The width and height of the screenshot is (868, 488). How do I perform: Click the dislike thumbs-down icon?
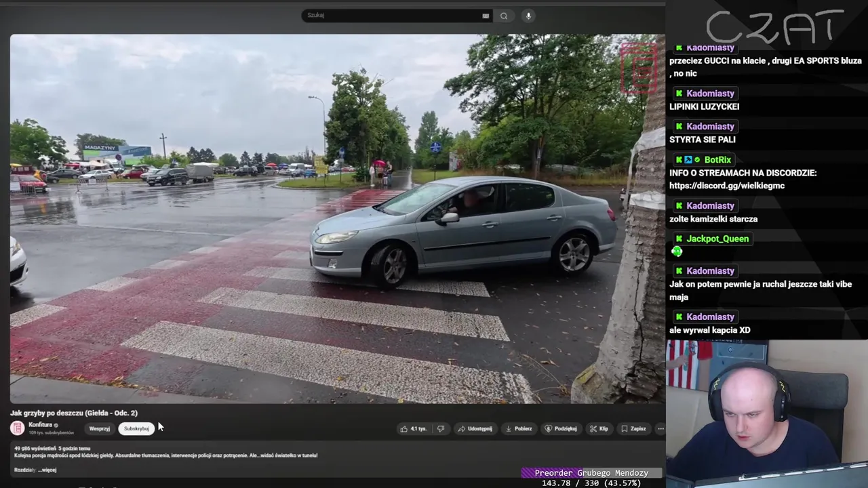click(x=441, y=429)
